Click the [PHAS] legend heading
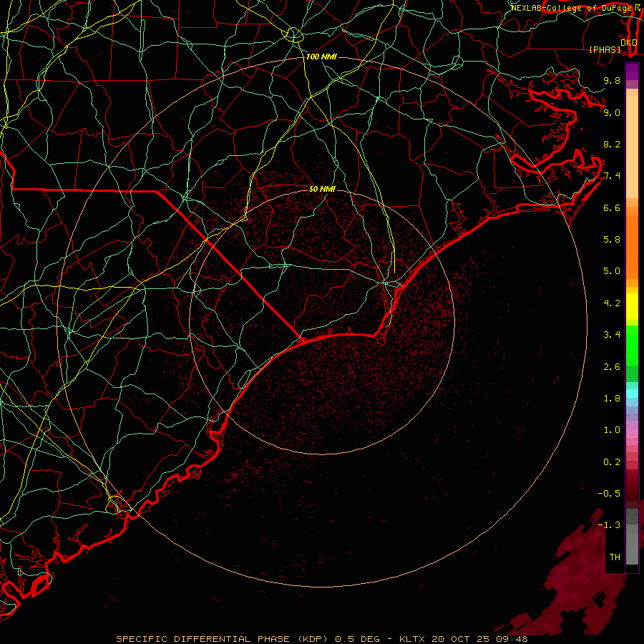 click(x=605, y=49)
